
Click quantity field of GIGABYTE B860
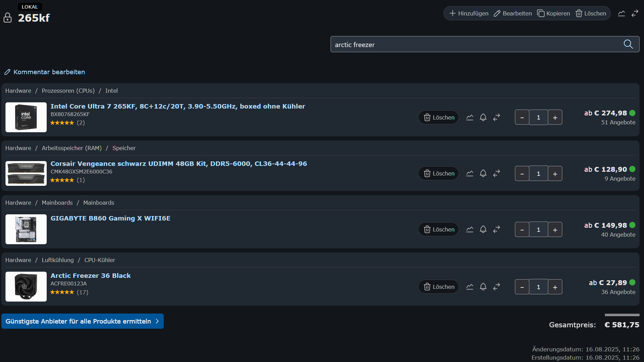[x=539, y=229]
